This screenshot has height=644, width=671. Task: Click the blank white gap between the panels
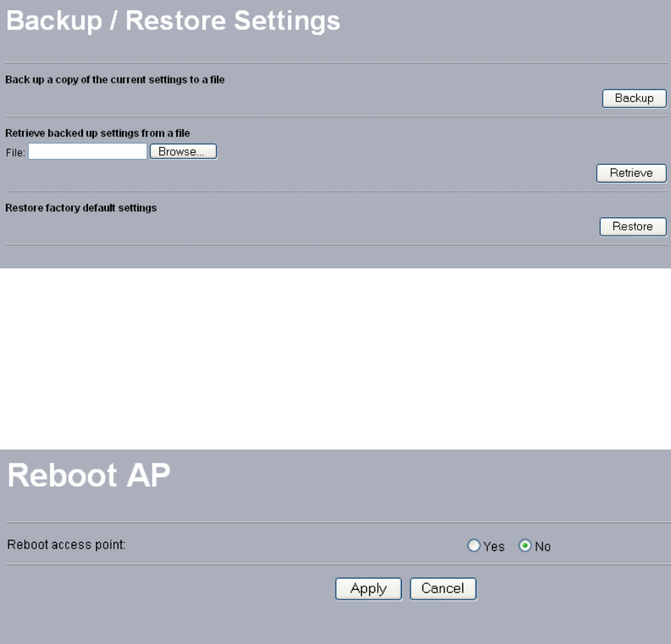[335, 359]
